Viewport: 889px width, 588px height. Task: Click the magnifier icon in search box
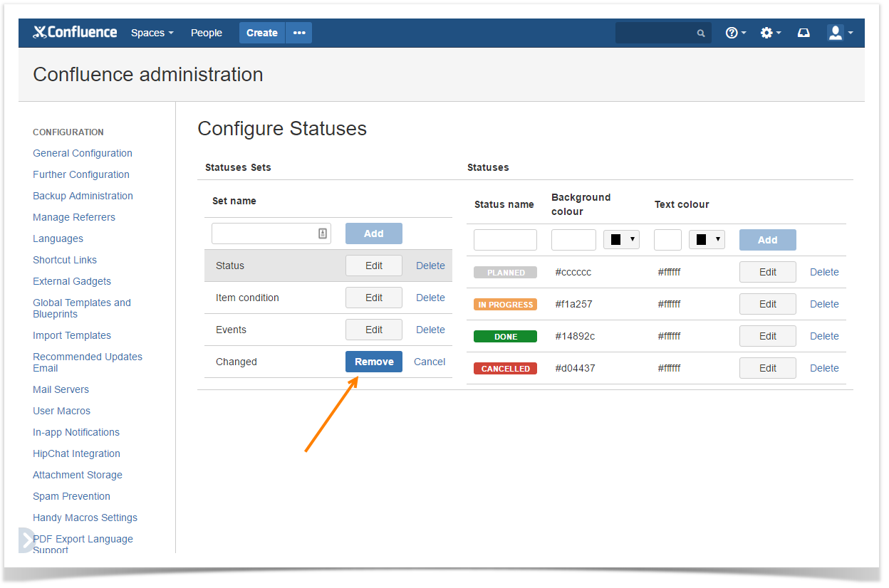tap(701, 33)
